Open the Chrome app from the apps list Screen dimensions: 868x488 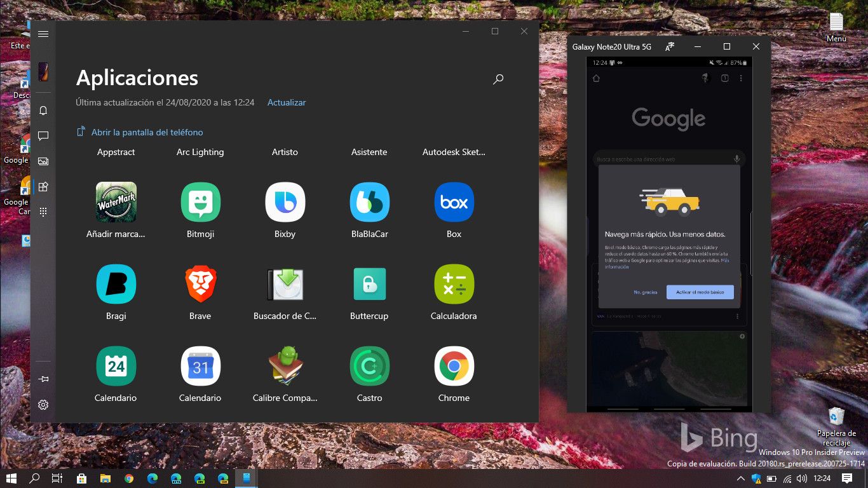pyautogui.click(x=454, y=366)
